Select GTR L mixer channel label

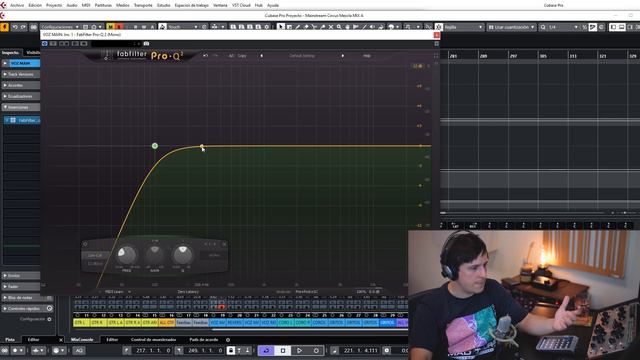click(81, 323)
